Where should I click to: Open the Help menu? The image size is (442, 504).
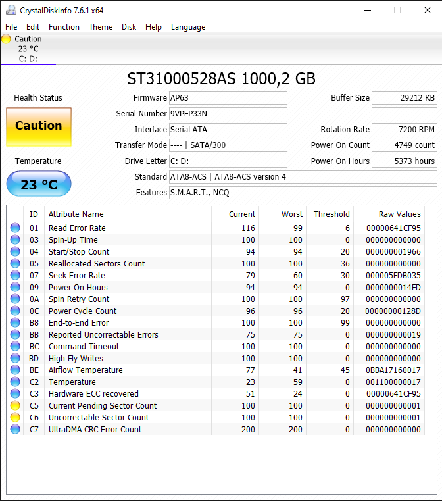[x=153, y=27]
